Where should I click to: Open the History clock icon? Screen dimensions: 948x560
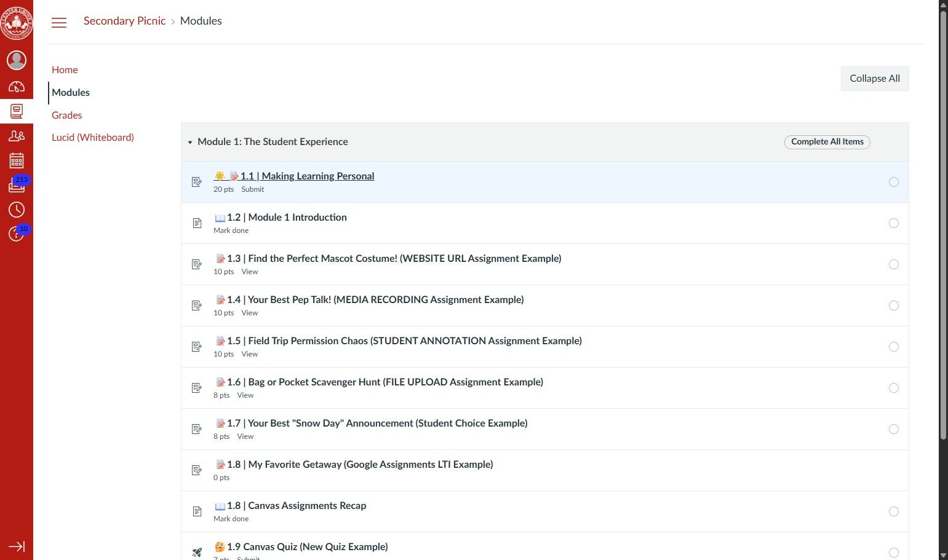pyautogui.click(x=17, y=210)
